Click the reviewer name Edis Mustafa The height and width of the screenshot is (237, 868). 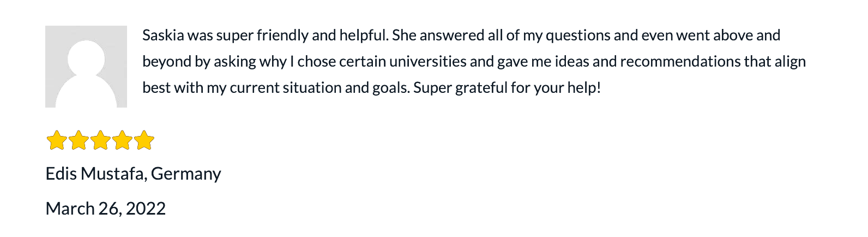tap(96, 174)
